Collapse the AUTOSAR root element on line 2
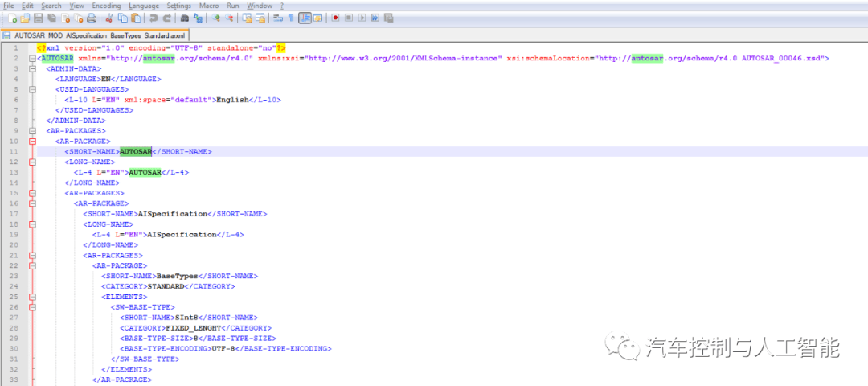The image size is (868, 386). (x=33, y=58)
